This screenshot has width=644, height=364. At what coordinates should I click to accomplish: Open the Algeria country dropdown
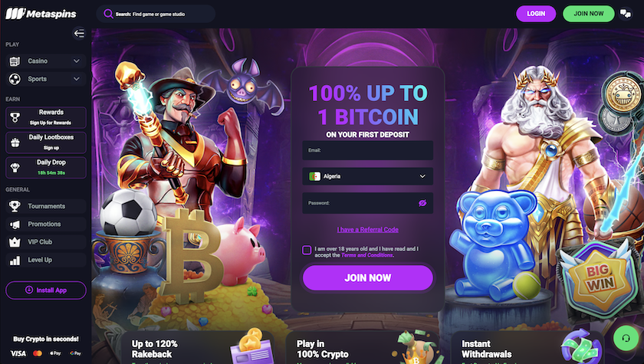pyautogui.click(x=367, y=176)
